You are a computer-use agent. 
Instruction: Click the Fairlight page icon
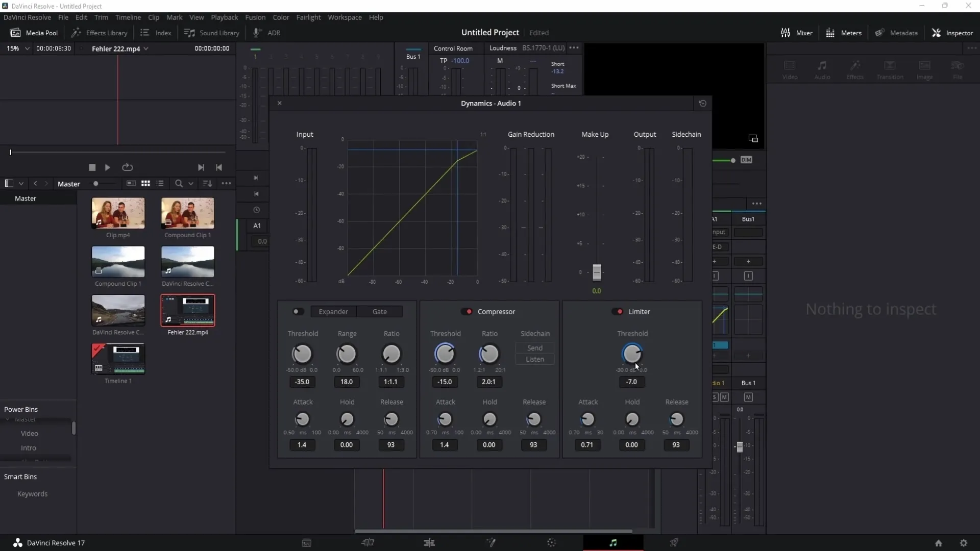pos(612,542)
